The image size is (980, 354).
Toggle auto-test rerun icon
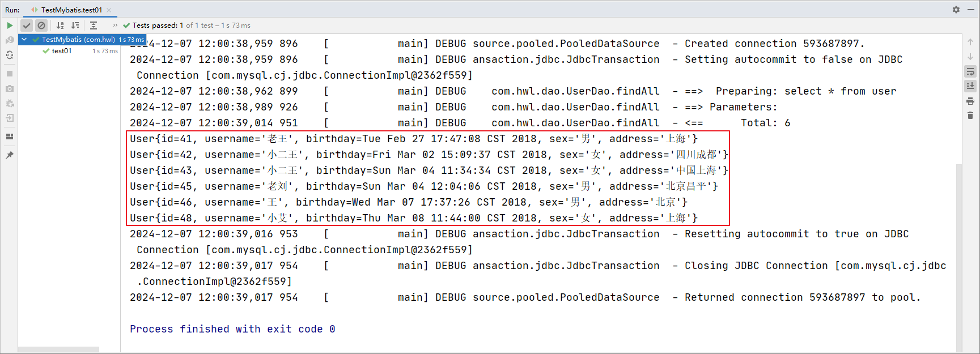click(x=10, y=55)
